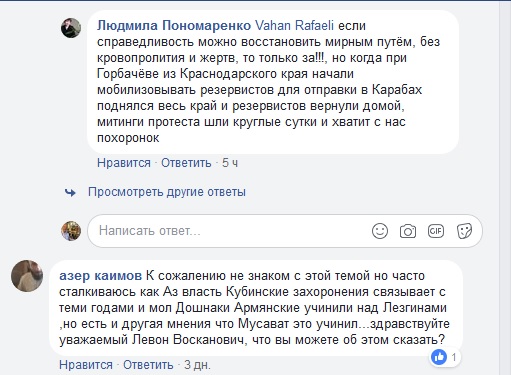Open the Людмила Пономаренко profile name link
Viewport: 511px width, 375px height.
coord(174,26)
